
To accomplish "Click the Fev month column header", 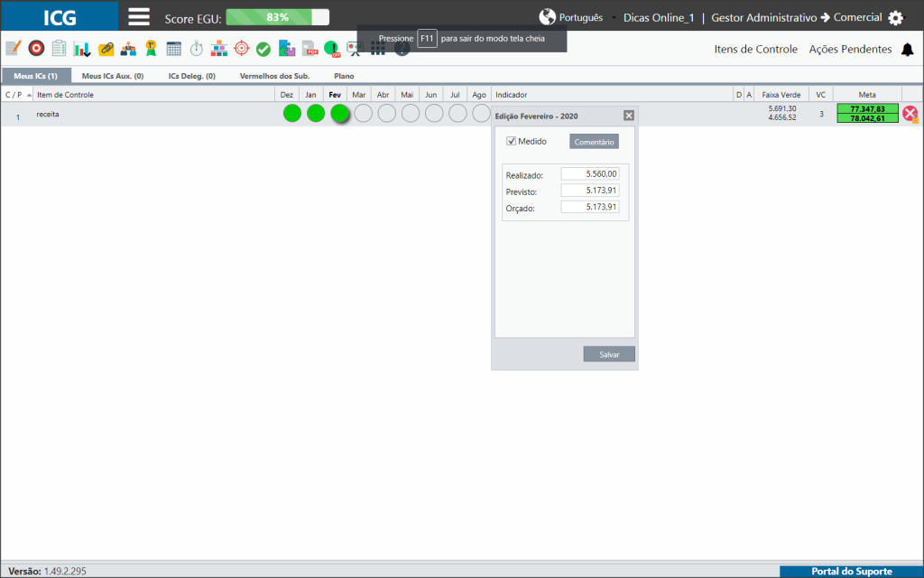I will [335, 94].
